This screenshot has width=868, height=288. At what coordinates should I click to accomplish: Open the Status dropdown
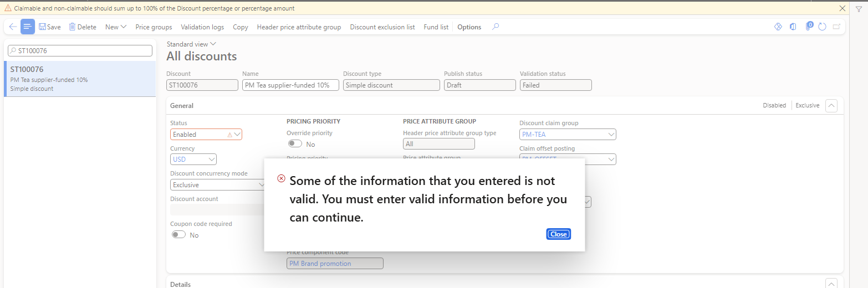pos(206,134)
